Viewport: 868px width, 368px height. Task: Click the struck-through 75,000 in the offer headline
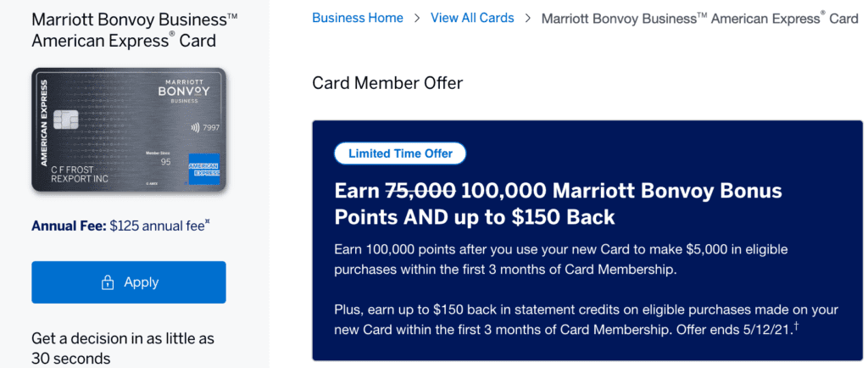420,189
